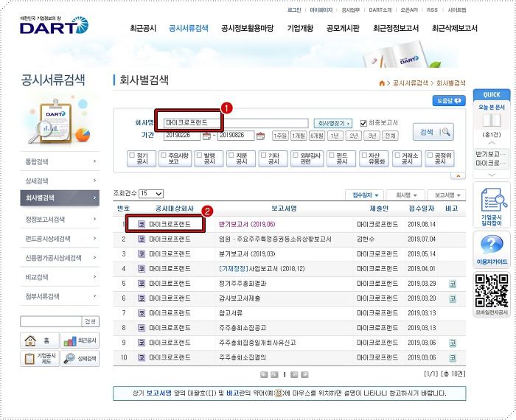516x420 pixels.
Task: Show previous item in 오늘 본 문서
Action: (492, 143)
